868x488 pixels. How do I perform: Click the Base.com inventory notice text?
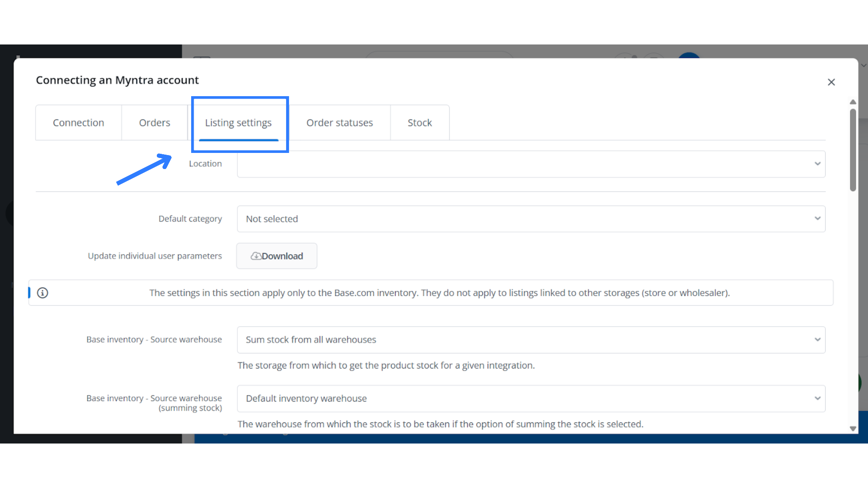pyautogui.click(x=439, y=293)
